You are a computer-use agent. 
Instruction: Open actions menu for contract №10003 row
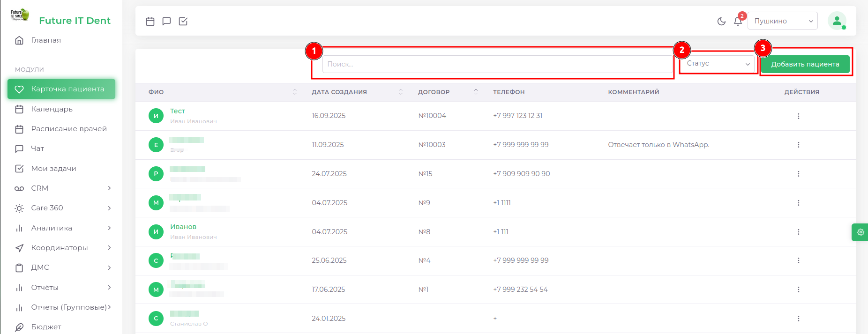click(798, 145)
